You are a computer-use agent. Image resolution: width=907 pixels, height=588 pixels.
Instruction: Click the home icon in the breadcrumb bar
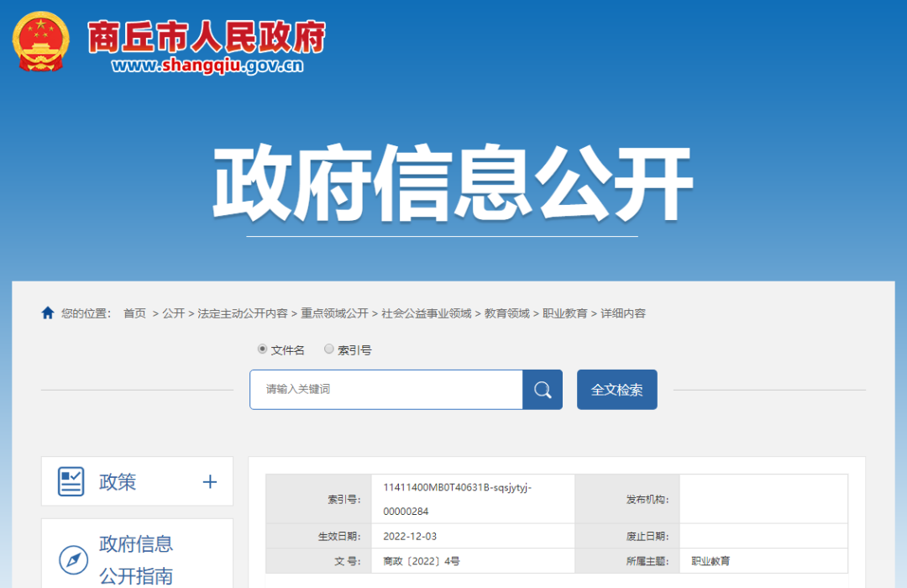coord(48,312)
